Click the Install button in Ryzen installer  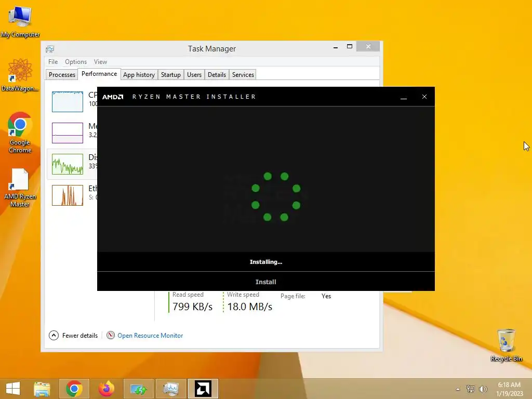pyautogui.click(x=265, y=282)
